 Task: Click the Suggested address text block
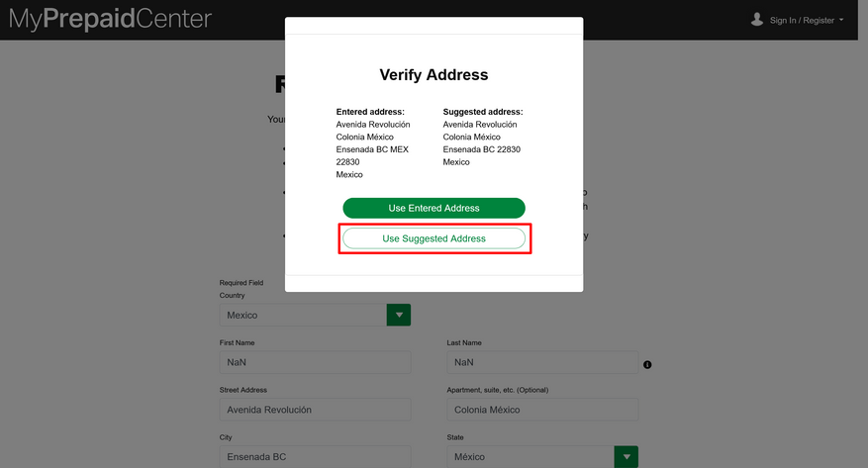pyautogui.click(x=483, y=137)
